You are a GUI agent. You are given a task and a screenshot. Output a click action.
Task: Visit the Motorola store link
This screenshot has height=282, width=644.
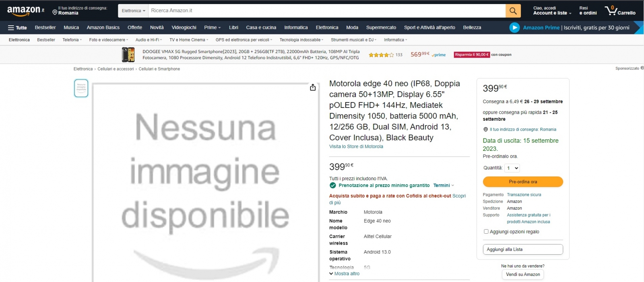pyautogui.click(x=356, y=146)
